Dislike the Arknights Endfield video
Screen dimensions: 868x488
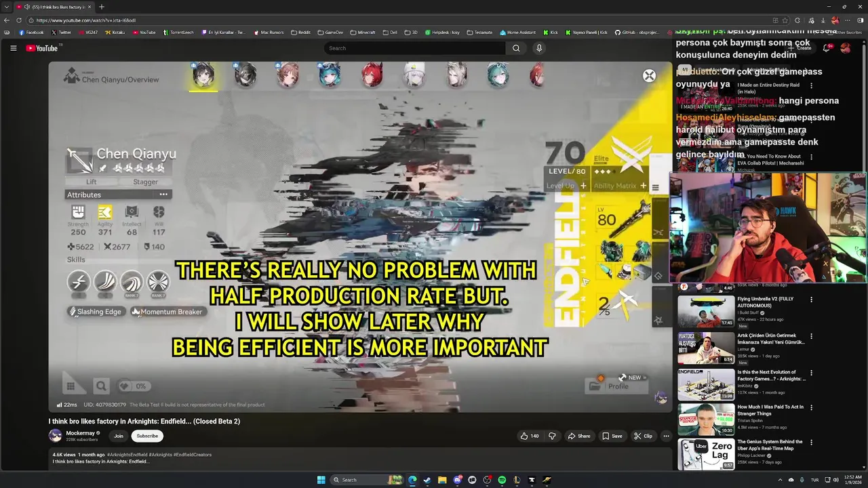(x=552, y=436)
